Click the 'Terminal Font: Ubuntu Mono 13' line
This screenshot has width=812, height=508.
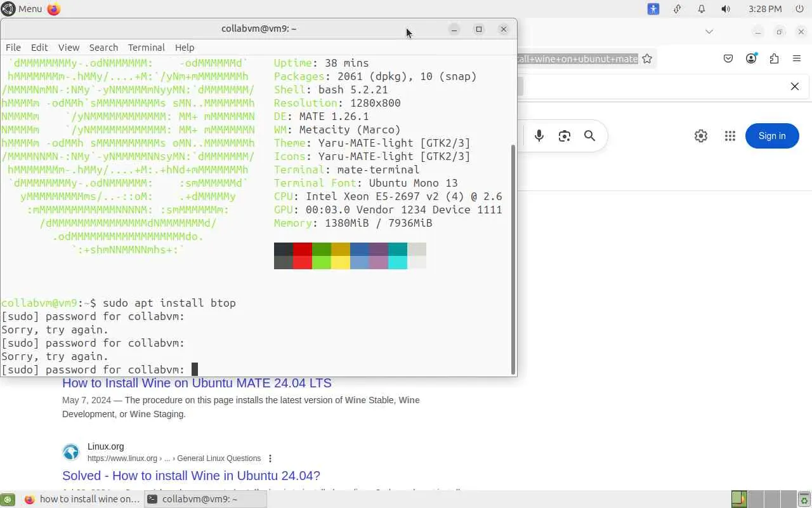[x=365, y=183]
